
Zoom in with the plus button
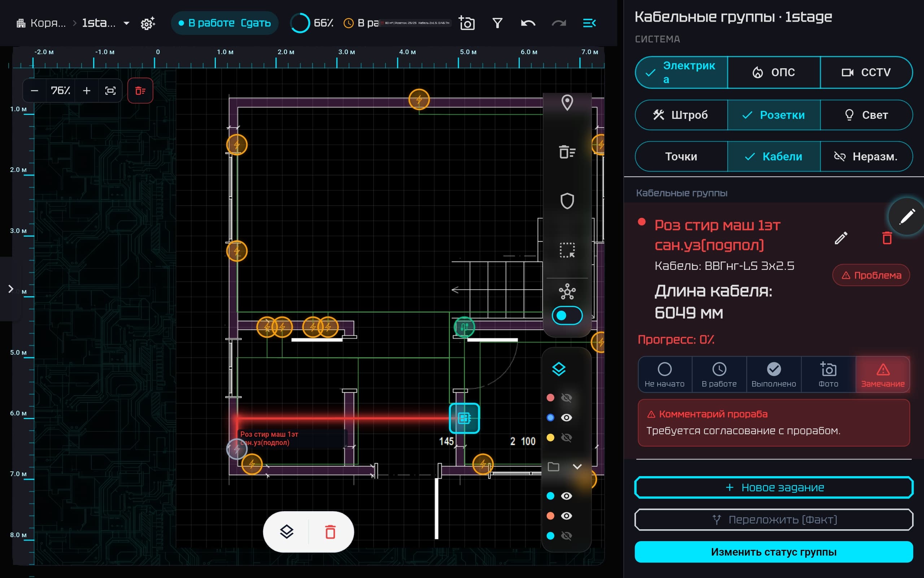pos(87,91)
